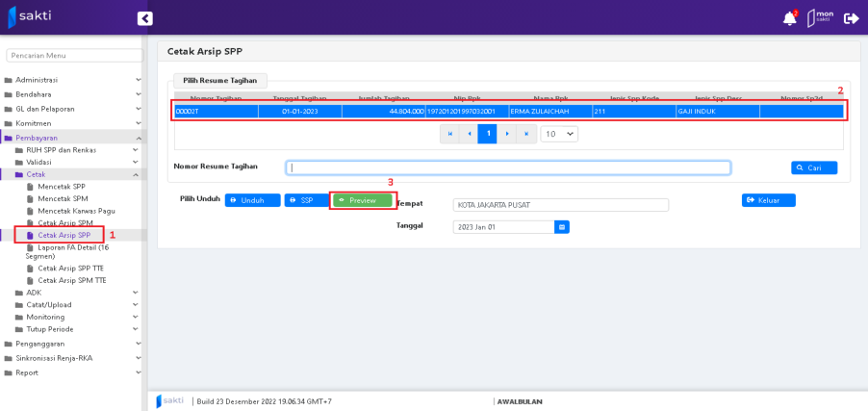Viewport: 868px width, 411px height.
Task: Open Cetak Arsip SPM menu item
Action: (71, 222)
